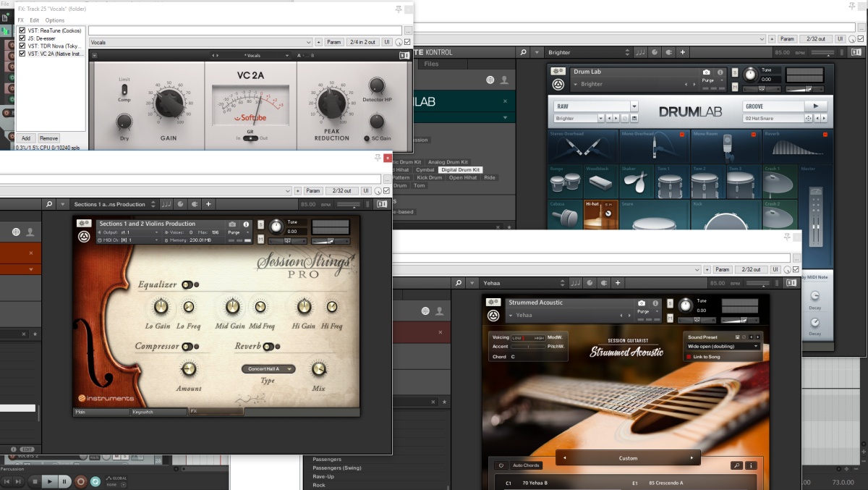The image size is (868, 490).
Task: Open the VC 2A * Vocals preset menu
Action: click(253, 55)
